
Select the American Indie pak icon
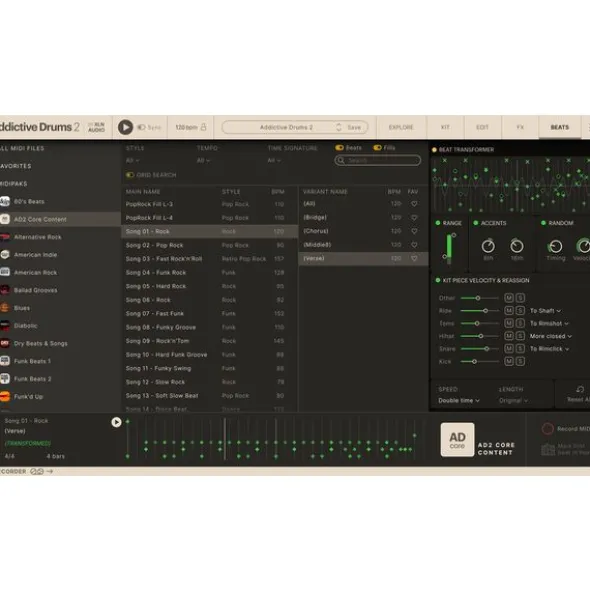pyautogui.click(x=5, y=254)
